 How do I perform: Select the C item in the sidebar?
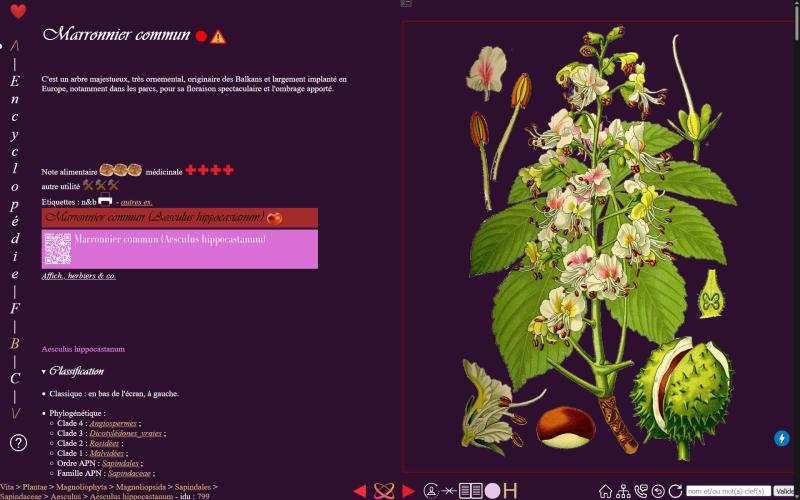pyautogui.click(x=15, y=379)
